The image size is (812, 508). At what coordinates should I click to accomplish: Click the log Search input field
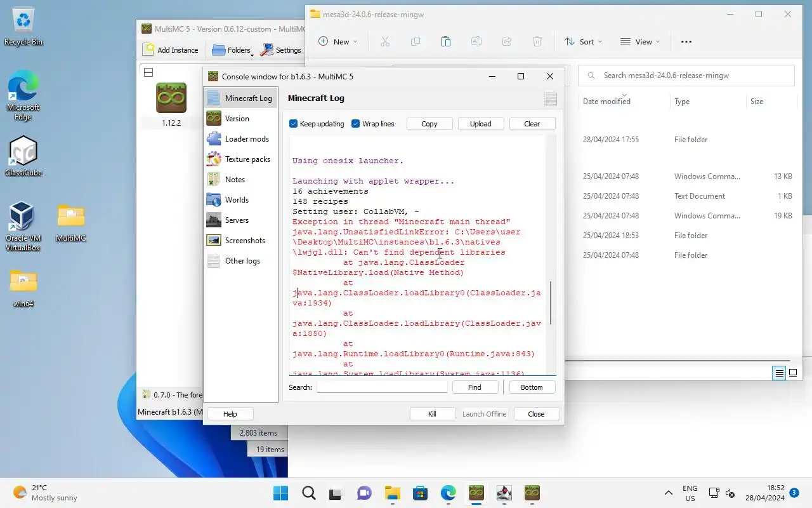coord(382,387)
